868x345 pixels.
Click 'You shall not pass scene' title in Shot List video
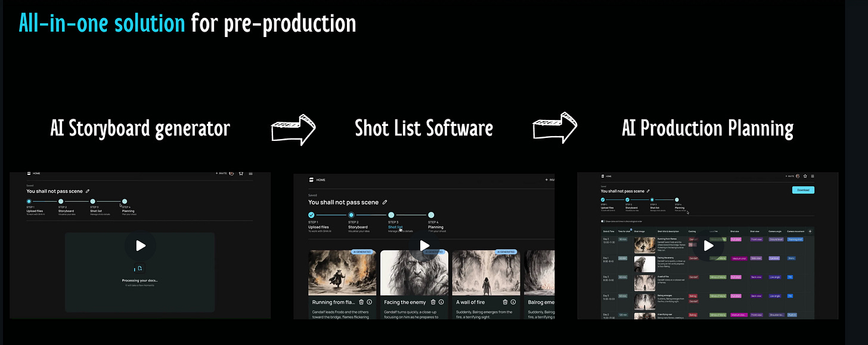343,202
